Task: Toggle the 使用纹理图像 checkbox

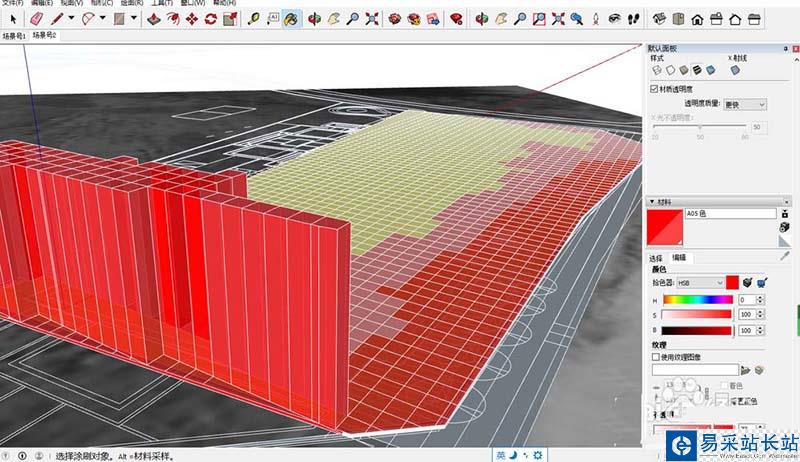Action: 656,357
